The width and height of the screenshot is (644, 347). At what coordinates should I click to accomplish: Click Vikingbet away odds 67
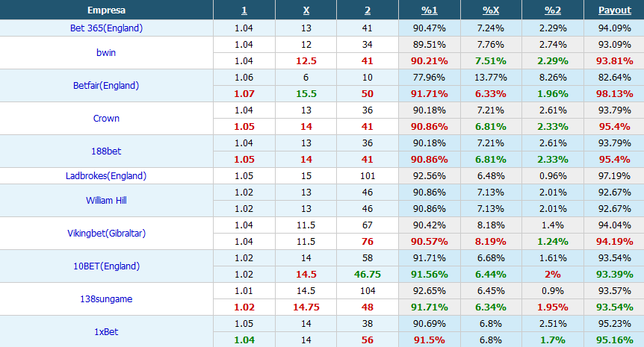(367, 225)
